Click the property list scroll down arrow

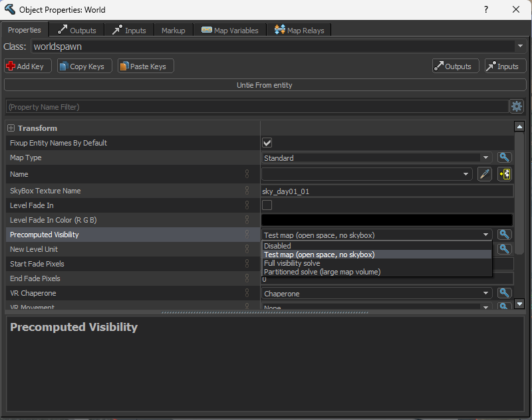coord(519,304)
